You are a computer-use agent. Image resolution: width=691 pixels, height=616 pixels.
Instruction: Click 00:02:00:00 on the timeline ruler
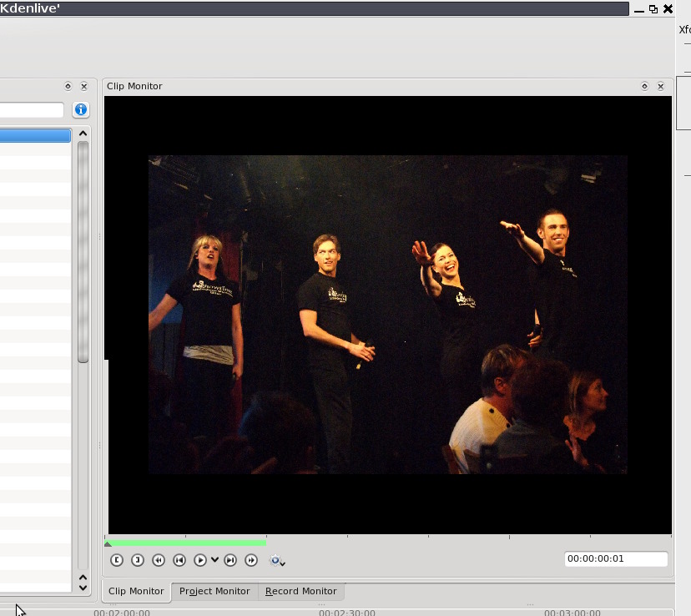pyautogui.click(x=122, y=613)
